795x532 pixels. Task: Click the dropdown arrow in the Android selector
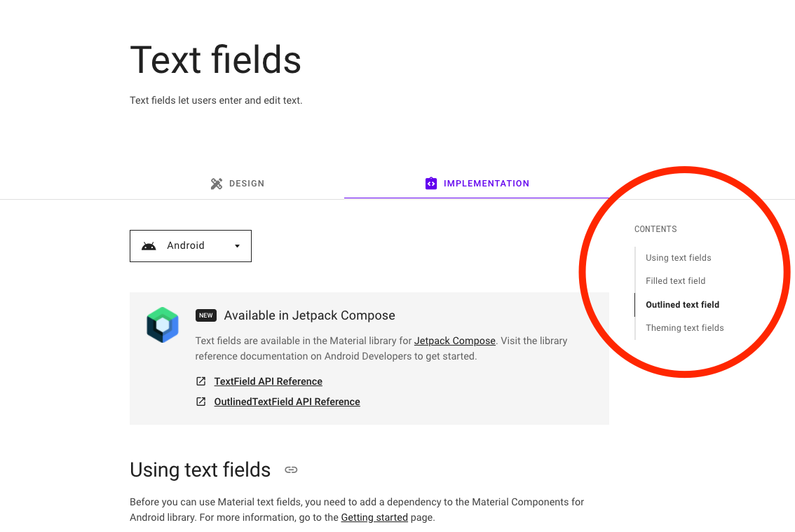point(238,246)
